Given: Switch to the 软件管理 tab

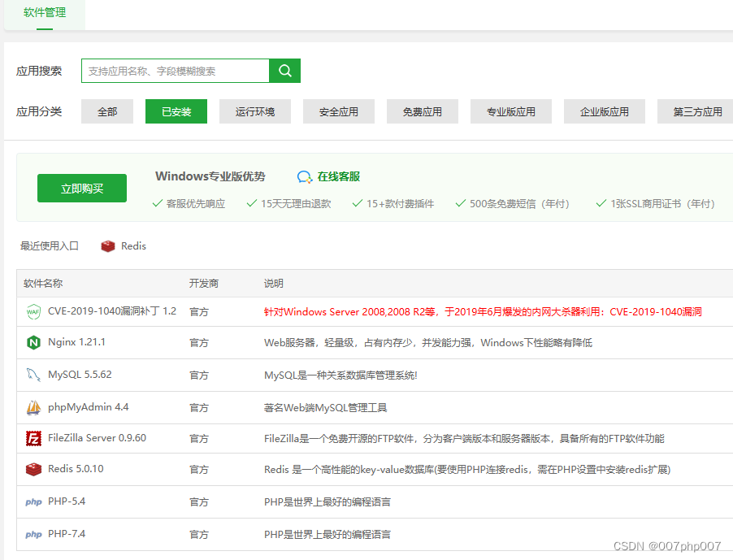Looking at the screenshot, I should [45, 13].
